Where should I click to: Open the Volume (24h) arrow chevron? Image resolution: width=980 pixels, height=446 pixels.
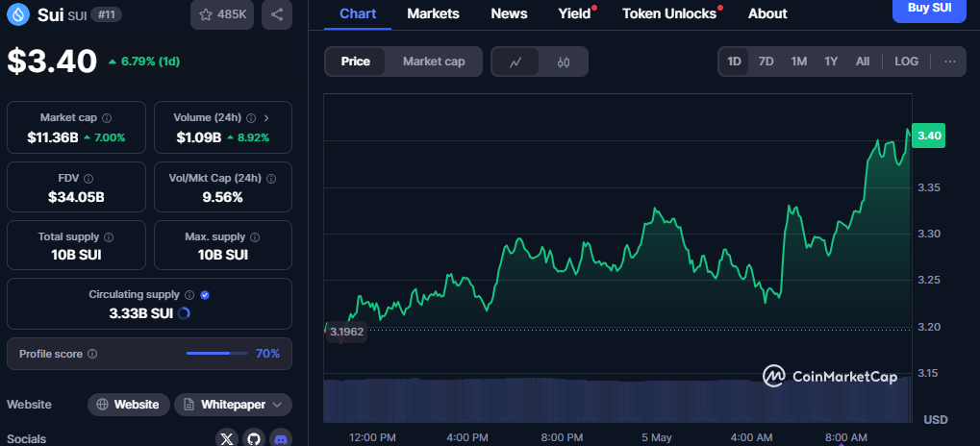pos(266,117)
